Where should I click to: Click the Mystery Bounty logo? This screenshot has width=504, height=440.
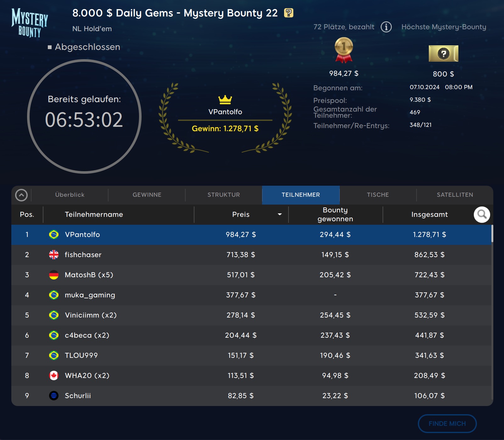pyautogui.click(x=30, y=23)
